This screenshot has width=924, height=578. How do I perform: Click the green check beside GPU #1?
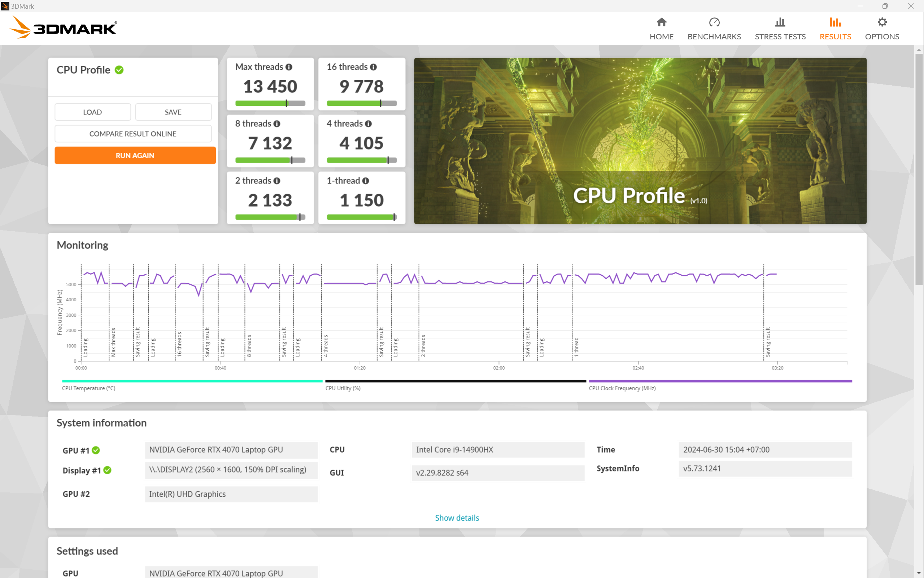coord(96,450)
